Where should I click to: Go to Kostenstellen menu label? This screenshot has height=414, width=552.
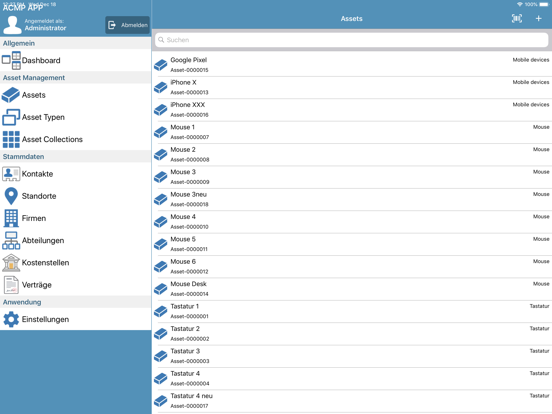point(45,263)
